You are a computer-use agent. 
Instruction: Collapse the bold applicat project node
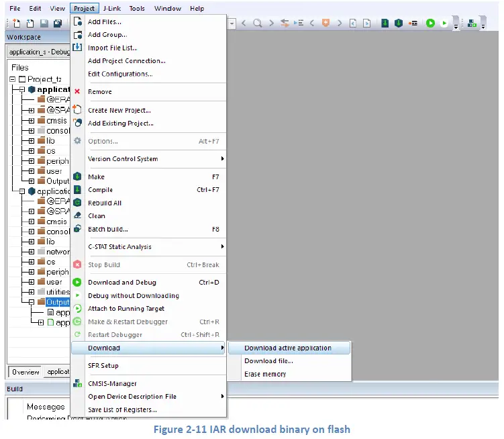[x=22, y=89]
